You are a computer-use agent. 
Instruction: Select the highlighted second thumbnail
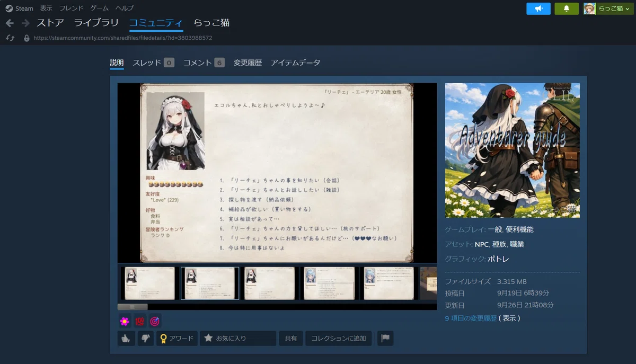coord(209,283)
